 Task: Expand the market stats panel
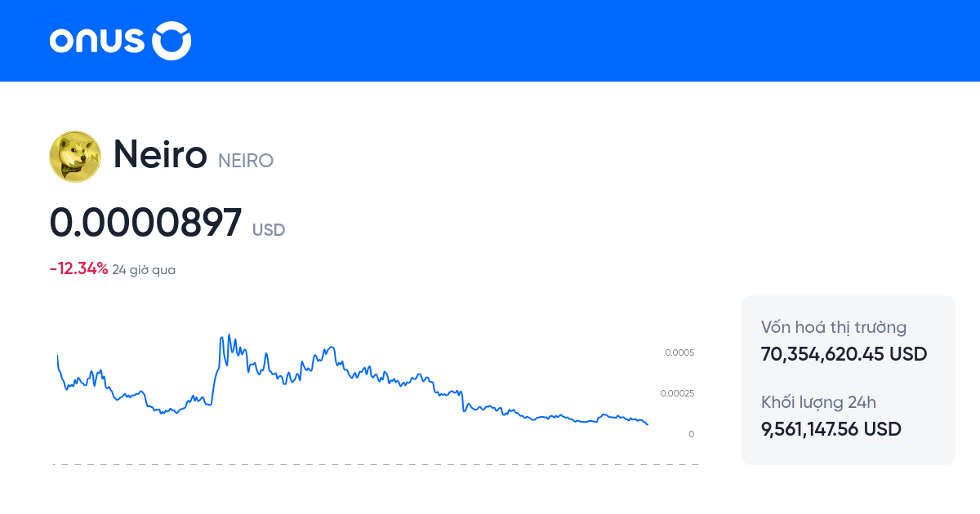(x=848, y=378)
